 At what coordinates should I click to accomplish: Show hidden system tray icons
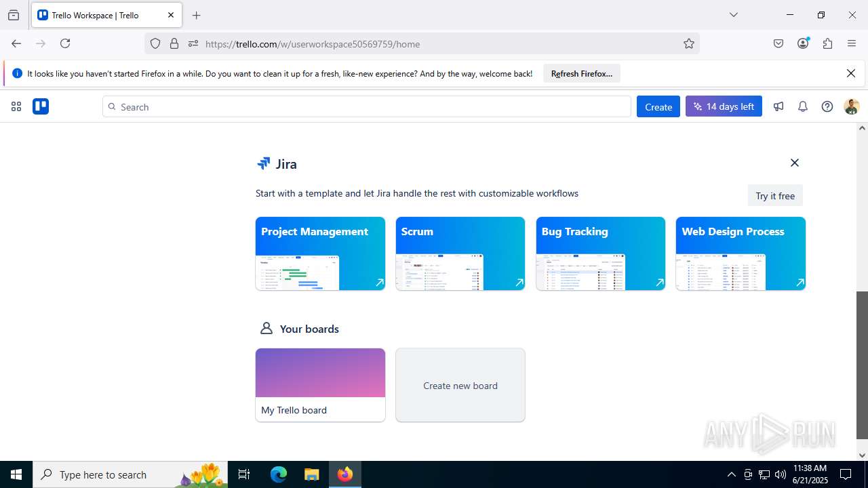click(731, 474)
